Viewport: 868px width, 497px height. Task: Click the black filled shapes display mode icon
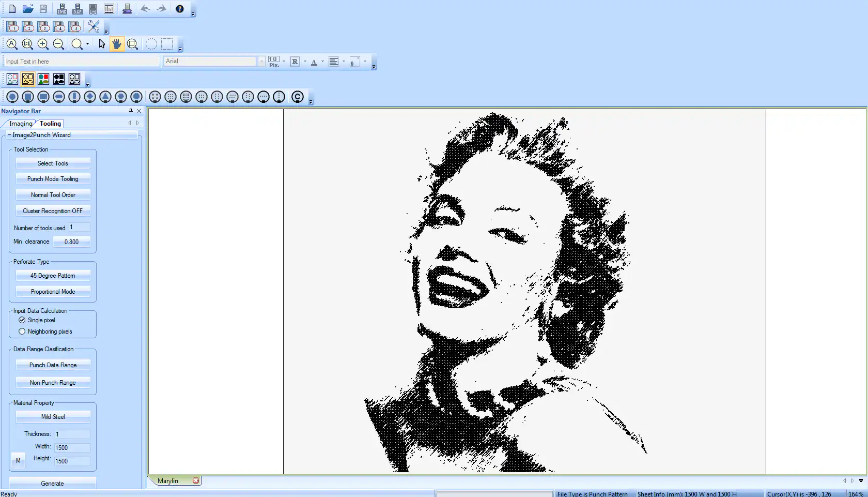click(x=59, y=79)
